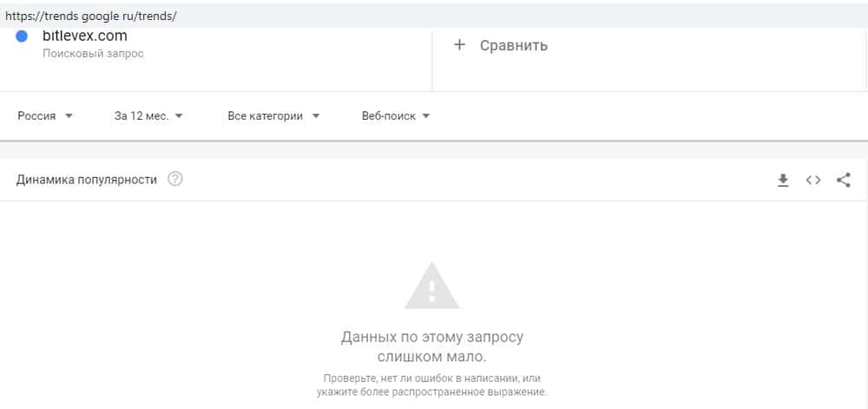The height and width of the screenshot is (409, 868).
Task: Click the trends.google.ru URL in address bar
Action: pos(91,16)
